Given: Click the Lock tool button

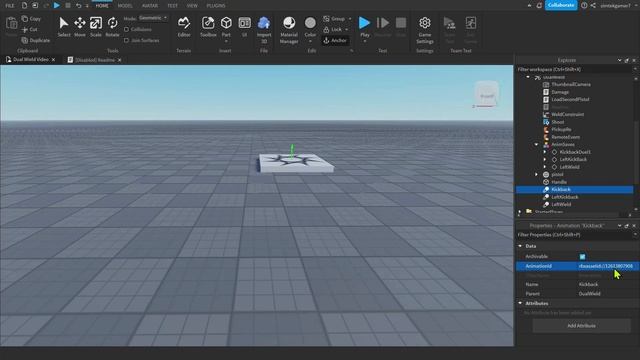Looking at the screenshot, I should pyautogui.click(x=333, y=29).
